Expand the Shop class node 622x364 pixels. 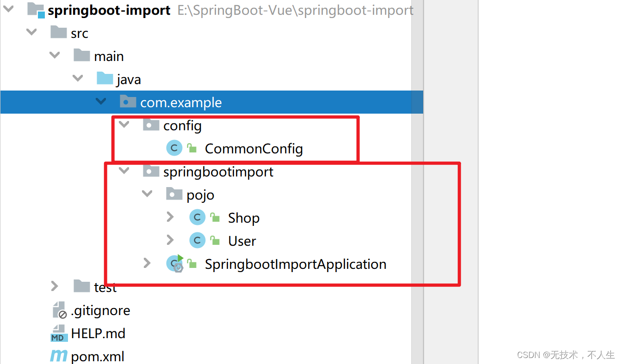click(170, 217)
